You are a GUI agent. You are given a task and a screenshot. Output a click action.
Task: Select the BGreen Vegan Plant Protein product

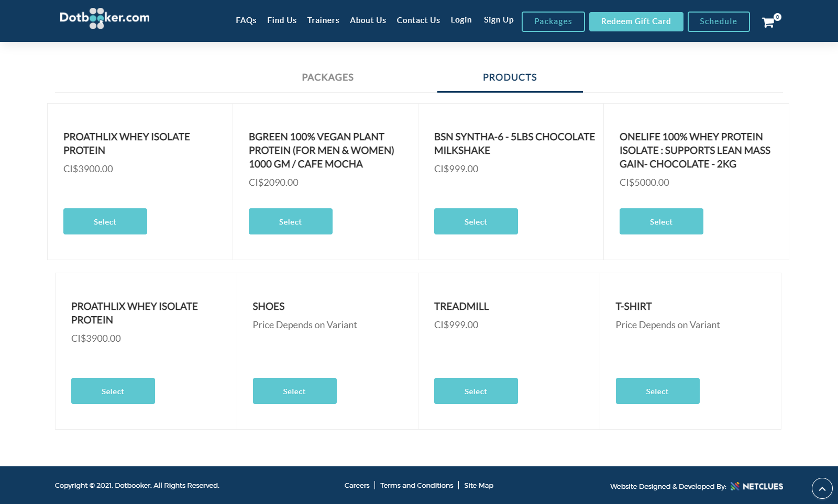coord(291,221)
